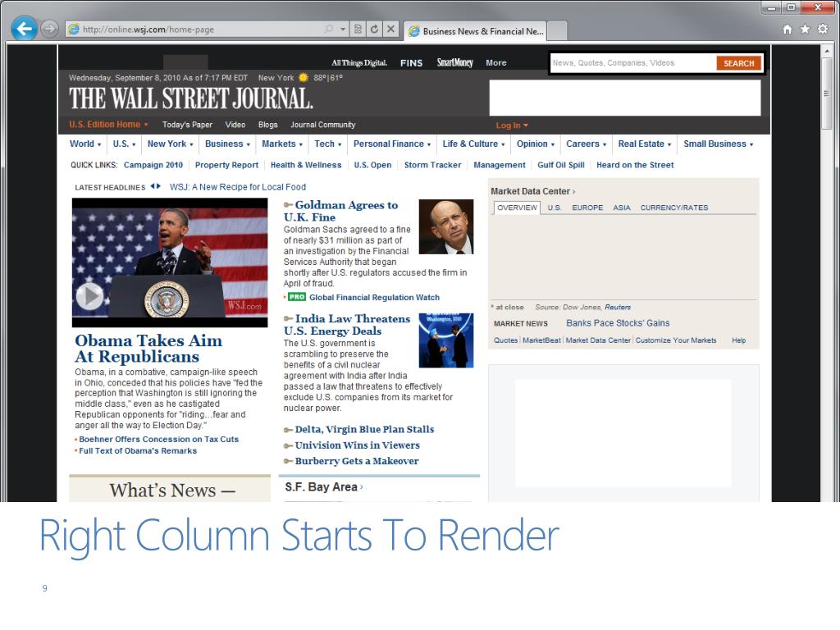Open the New York section menu
Image resolution: width=840 pixels, height=630 pixels.
click(x=171, y=144)
